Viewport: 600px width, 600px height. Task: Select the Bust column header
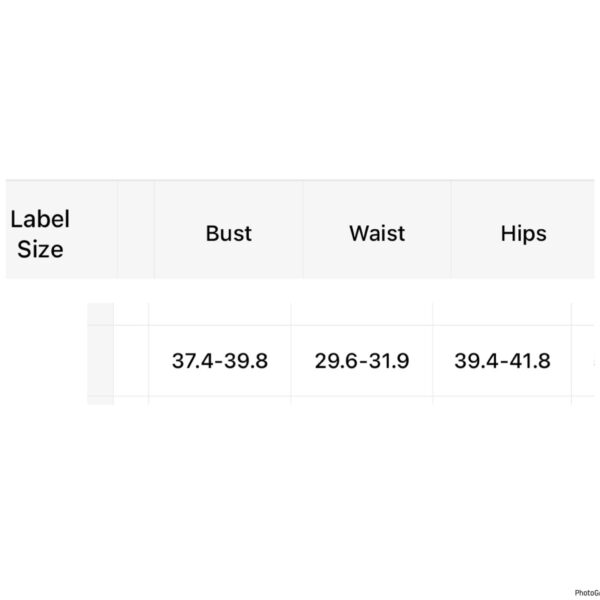[228, 233]
